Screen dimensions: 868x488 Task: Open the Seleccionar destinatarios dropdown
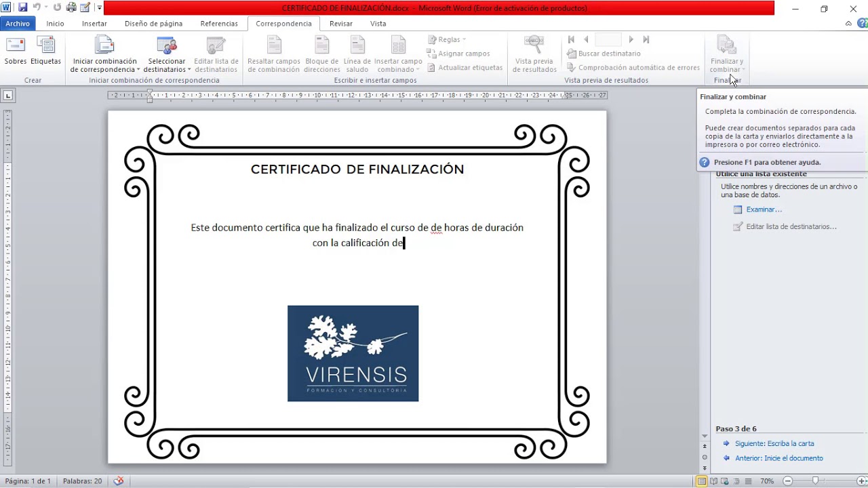167,54
